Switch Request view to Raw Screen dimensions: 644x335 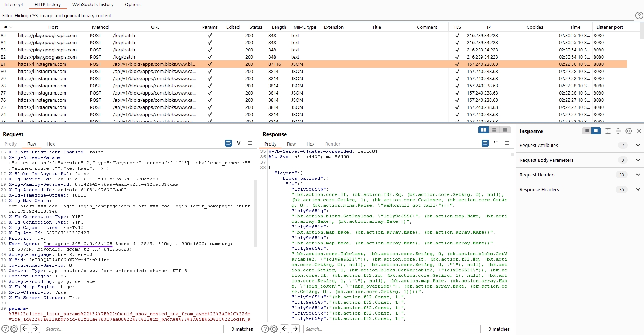32,144
